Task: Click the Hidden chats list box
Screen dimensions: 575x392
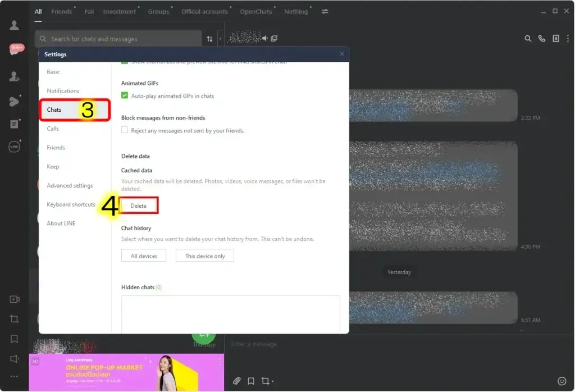Action: [230, 314]
